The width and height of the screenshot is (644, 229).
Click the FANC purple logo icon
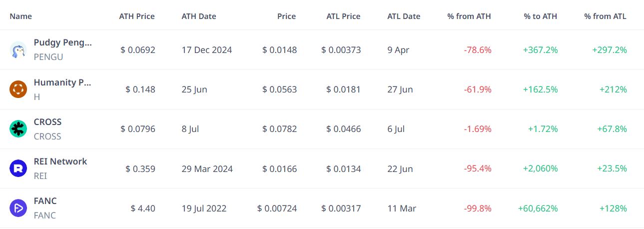coord(18,208)
